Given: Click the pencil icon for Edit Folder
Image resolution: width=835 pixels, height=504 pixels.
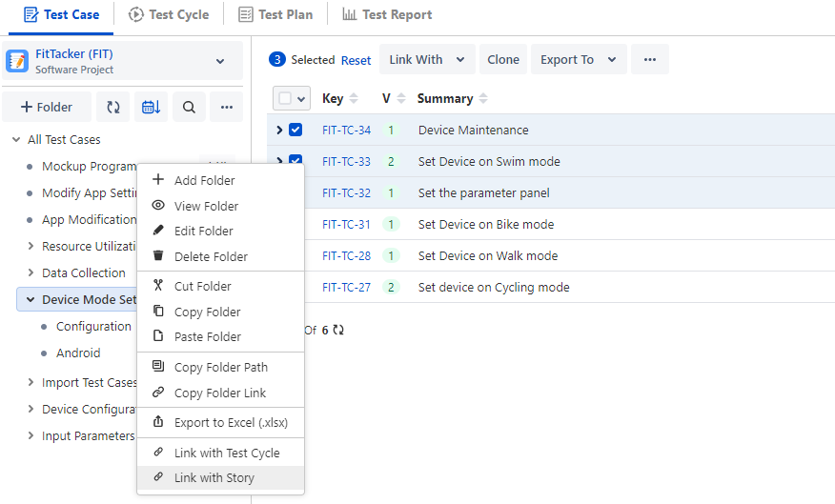Looking at the screenshot, I should pyautogui.click(x=158, y=230).
